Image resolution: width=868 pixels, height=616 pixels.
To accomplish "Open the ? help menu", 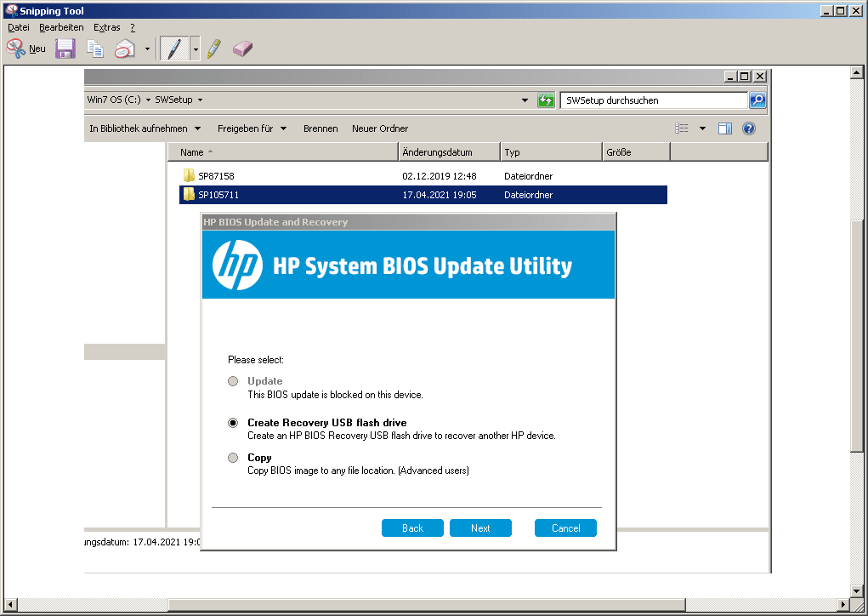I will [x=133, y=27].
